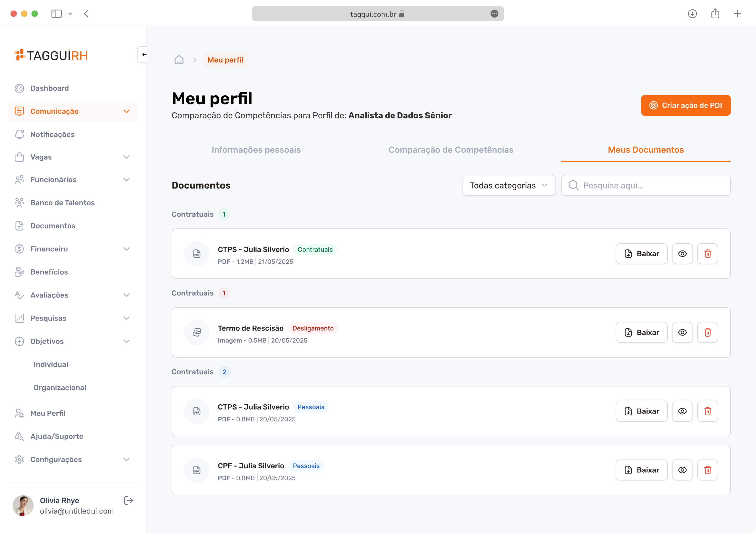
Task: Download the Termo de Rescisão via Baixar
Action: coord(641,332)
